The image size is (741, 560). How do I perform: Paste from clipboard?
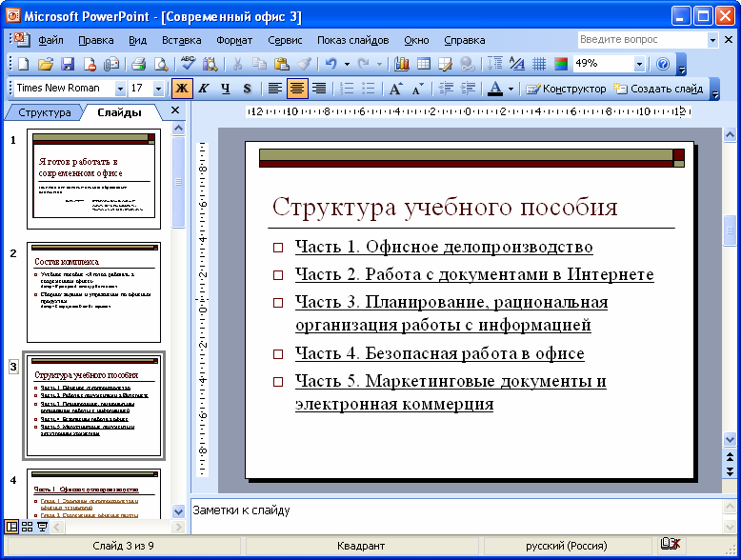click(281, 64)
